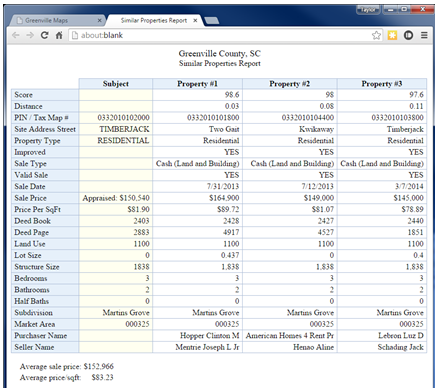
Task: Select sale price $164,900
Action: [224, 198]
